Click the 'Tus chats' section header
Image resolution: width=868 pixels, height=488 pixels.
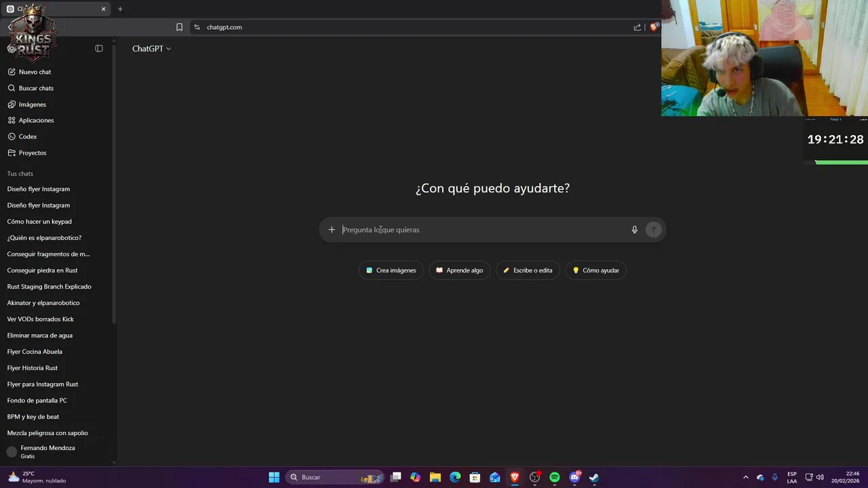tap(20, 174)
